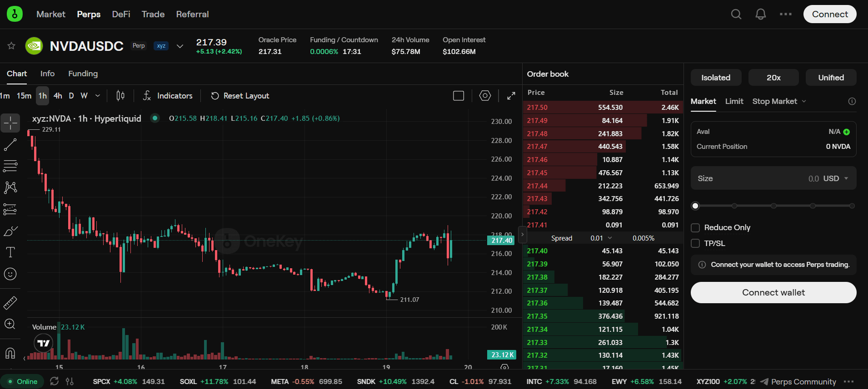868x389 pixels.
Task: Select the text annotation tool
Action: coord(10,252)
